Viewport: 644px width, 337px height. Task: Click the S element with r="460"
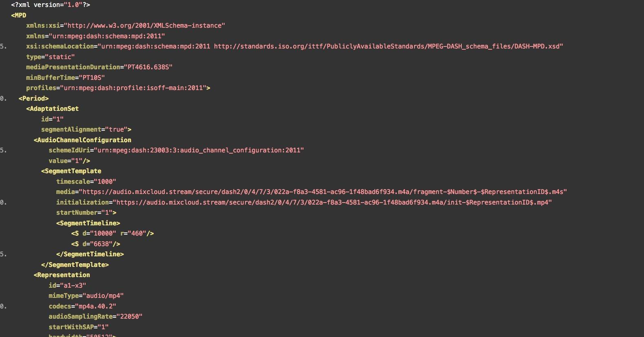(x=112, y=233)
